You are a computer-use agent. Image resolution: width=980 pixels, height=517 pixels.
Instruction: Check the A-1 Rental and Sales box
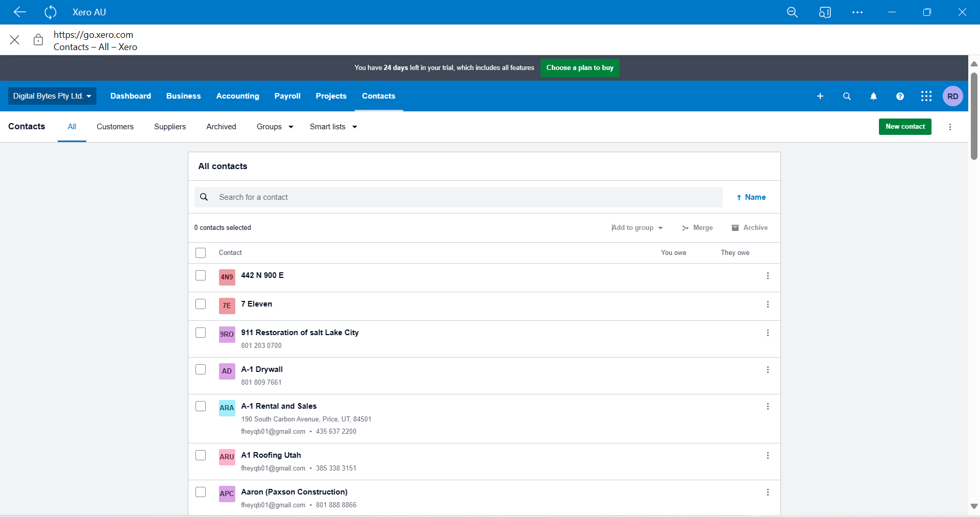click(201, 406)
